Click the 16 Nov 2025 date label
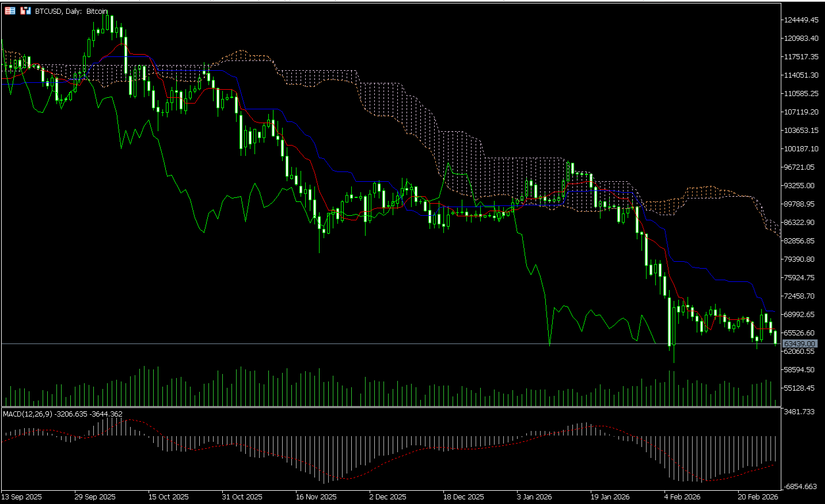Screen dimensions: 825x504 click(x=316, y=497)
